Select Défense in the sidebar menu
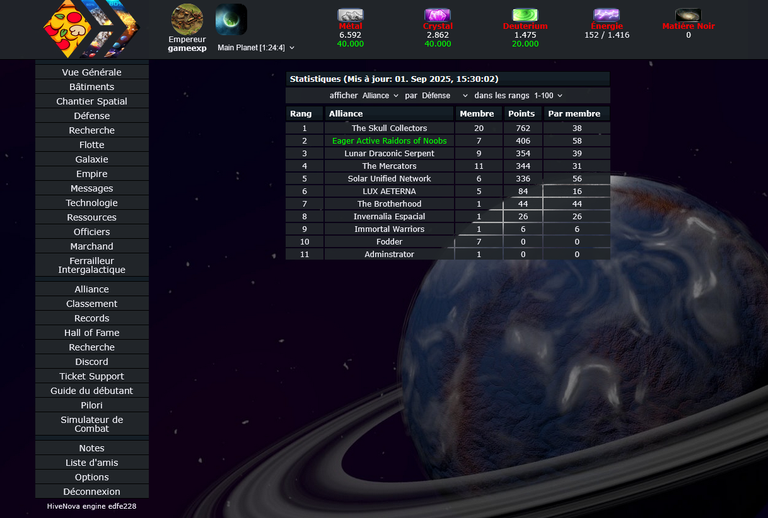The image size is (768, 518). pos(92,116)
